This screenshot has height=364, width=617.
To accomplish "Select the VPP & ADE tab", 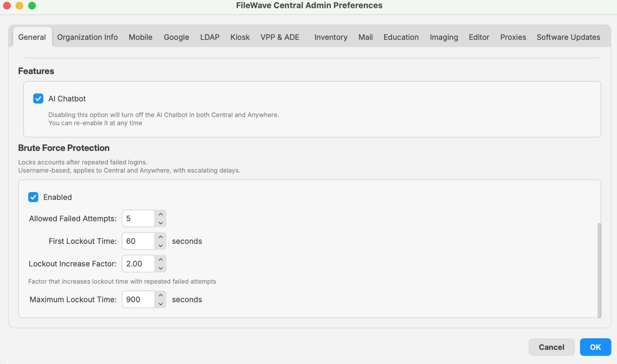I will (280, 37).
